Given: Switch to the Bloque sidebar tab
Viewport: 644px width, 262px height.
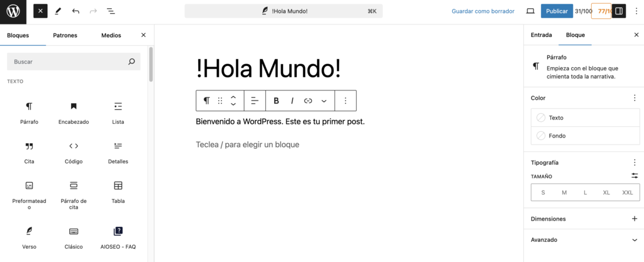Looking at the screenshot, I should (x=575, y=35).
